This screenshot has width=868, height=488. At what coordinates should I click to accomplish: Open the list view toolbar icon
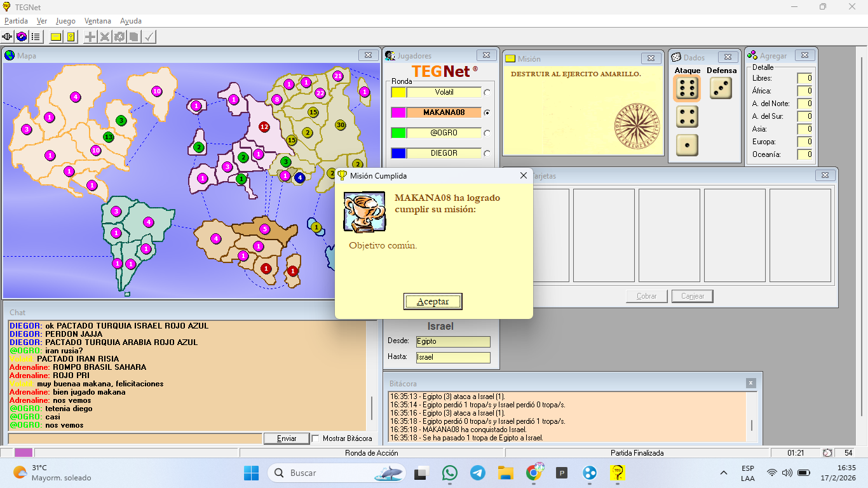pos(36,37)
